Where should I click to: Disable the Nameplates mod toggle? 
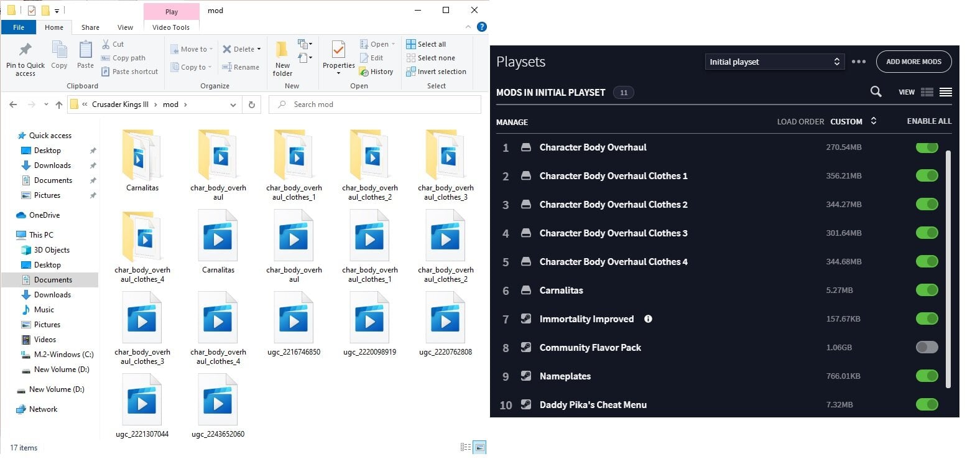pyautogui.click(x=927, y=376)
